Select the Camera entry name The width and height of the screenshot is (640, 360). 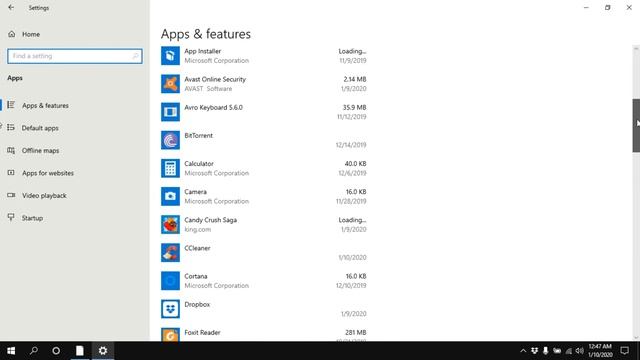[196, 192]
